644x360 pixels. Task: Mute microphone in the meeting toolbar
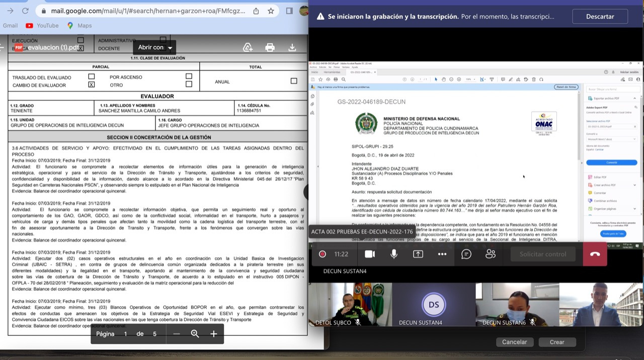394,254
